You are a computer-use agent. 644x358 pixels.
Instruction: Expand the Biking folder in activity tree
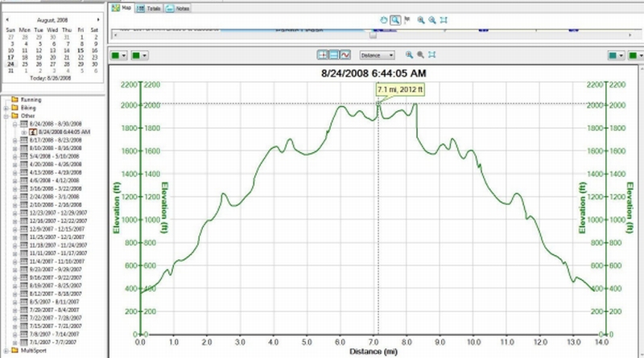(6, 108)
